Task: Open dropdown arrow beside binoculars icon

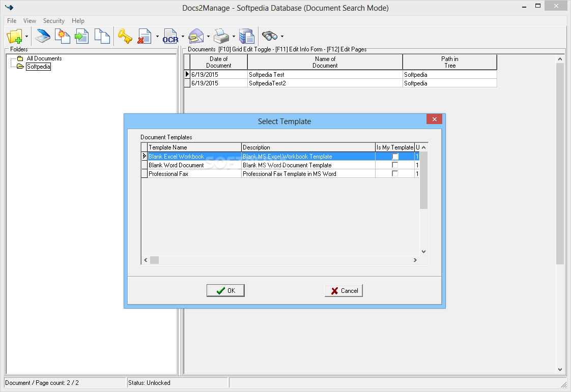Action: (282, 37)
